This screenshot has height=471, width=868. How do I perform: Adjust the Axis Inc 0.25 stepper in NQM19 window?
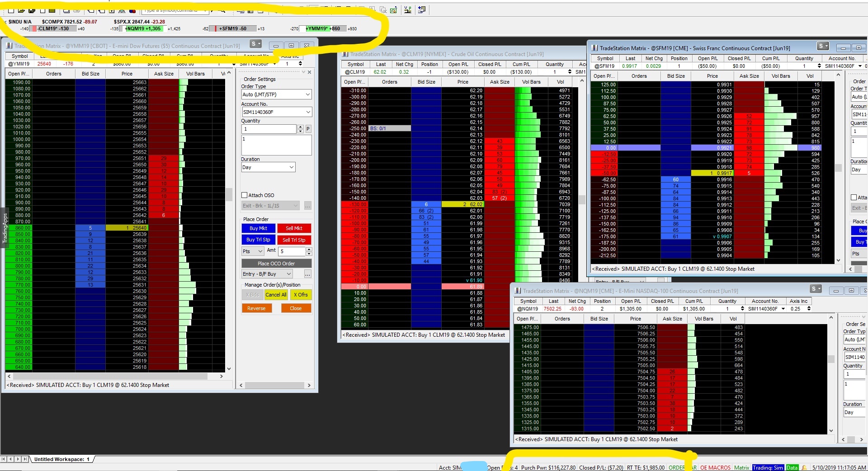coord(809,309)
